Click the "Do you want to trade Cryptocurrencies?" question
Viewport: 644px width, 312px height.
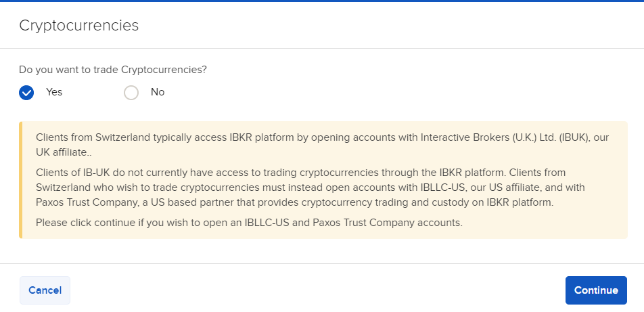pos(113,70)
